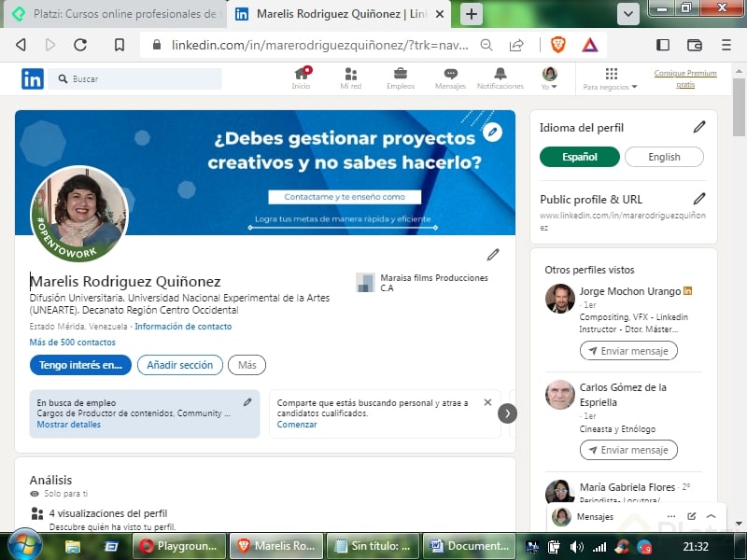Screen dimensions: 747x560
Task: Click the browser address bar URL
Action: point(320,45)
